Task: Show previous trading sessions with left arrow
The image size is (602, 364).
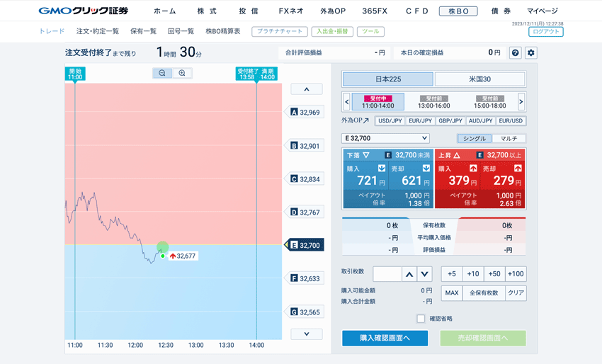Action: [x=347, y=102]
